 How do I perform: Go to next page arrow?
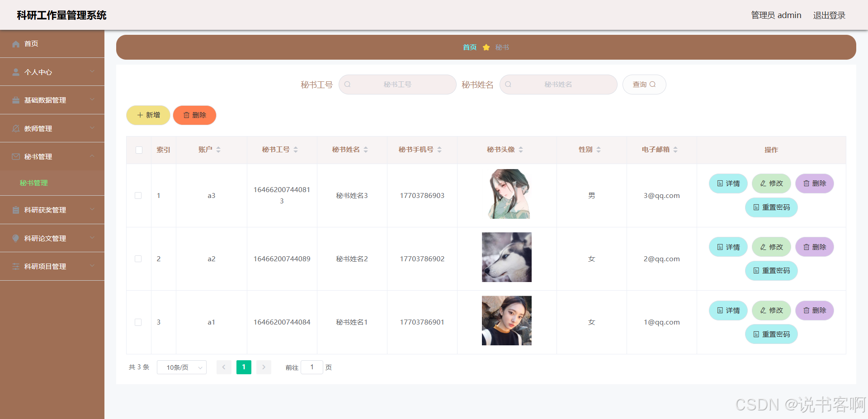pyautogui.click(x=264, y=367)
